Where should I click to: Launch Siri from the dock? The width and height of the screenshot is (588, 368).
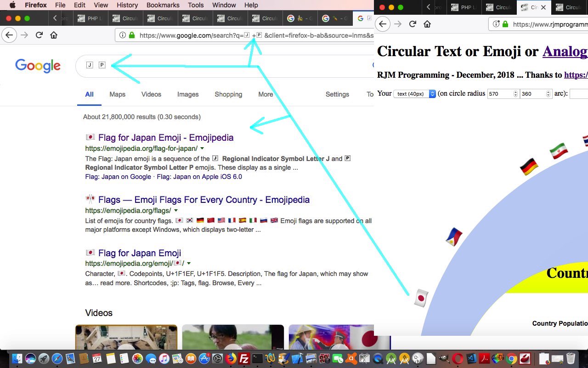pyautogui.click(x=30, y=358)
